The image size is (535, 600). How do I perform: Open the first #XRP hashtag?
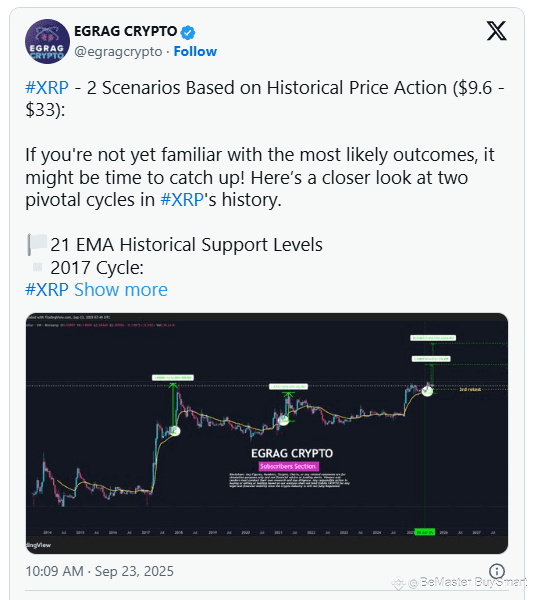click(47, 88)
